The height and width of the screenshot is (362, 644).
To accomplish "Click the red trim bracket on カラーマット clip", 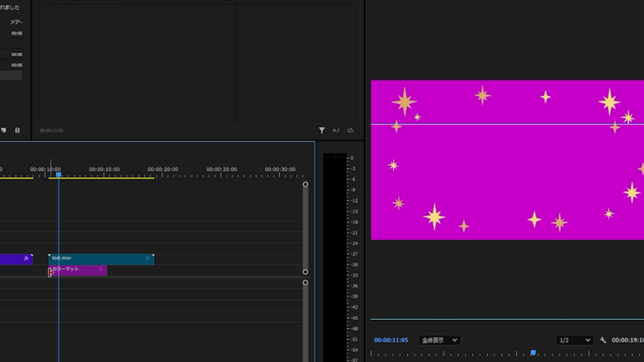I will 50,272.
